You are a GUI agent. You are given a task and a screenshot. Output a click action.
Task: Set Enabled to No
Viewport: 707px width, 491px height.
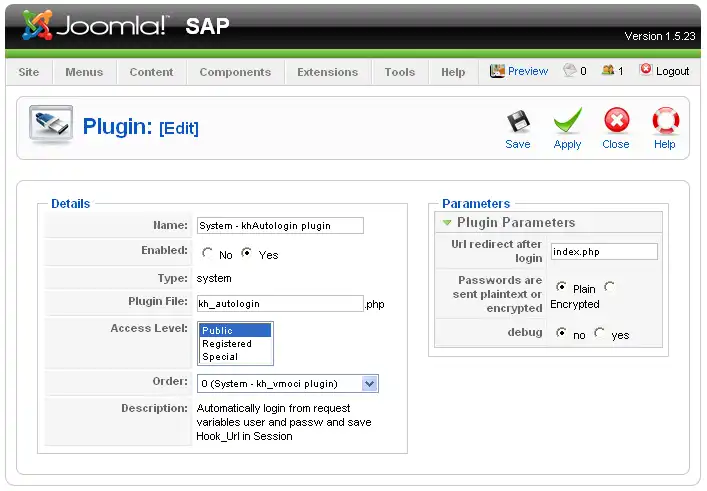[x=207, y=254]
